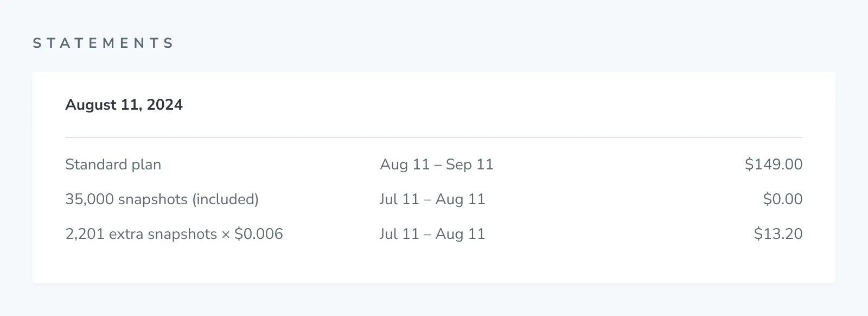Click the divider line under the statement date
The image size is (868, 316).
(x=434, y=137)
